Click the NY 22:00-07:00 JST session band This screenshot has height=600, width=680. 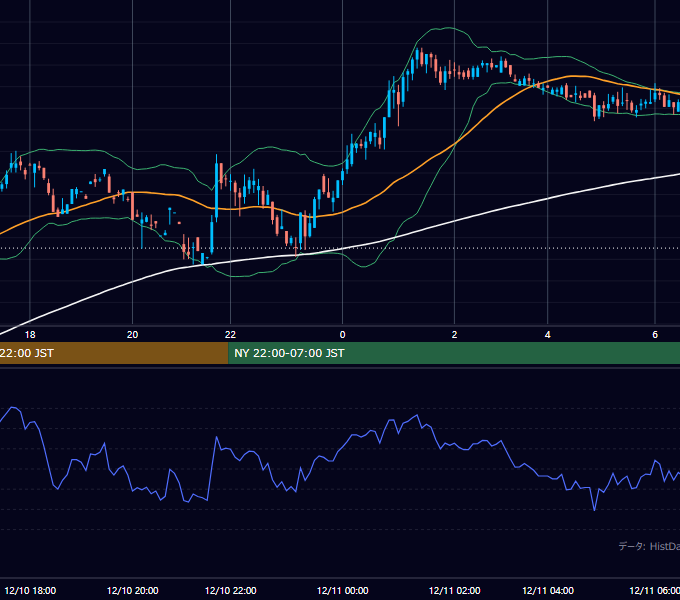click(x=454, y=353)
